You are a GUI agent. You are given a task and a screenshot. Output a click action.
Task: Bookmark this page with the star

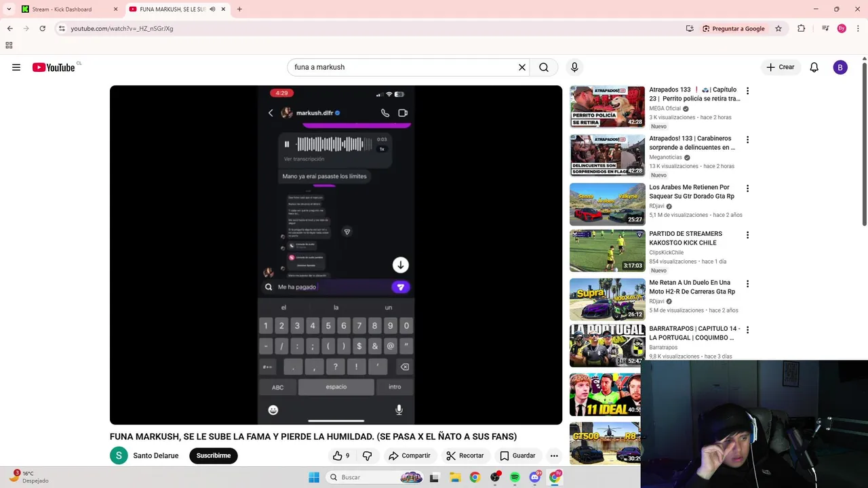(778, 28)
